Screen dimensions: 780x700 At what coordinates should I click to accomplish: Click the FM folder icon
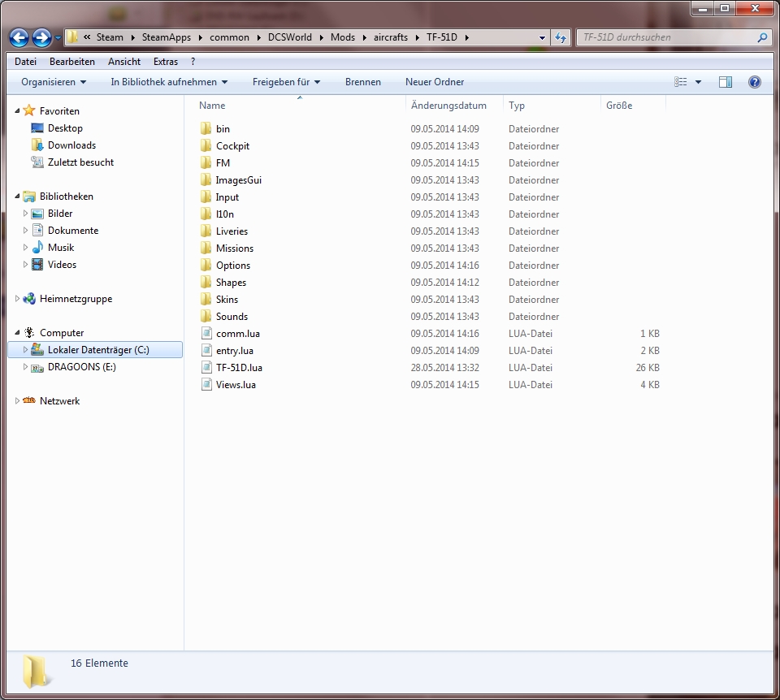pos(206,162)
